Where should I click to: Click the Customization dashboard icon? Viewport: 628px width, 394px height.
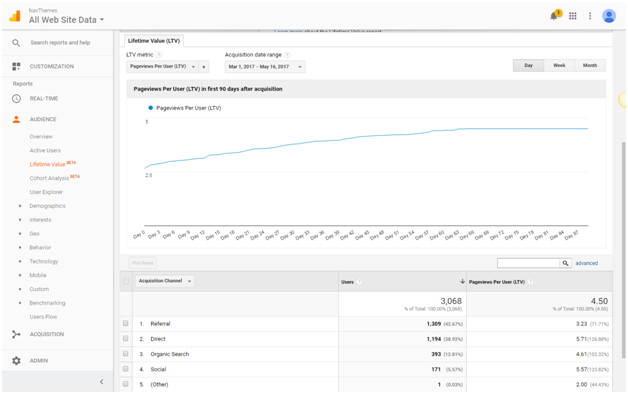16,66
